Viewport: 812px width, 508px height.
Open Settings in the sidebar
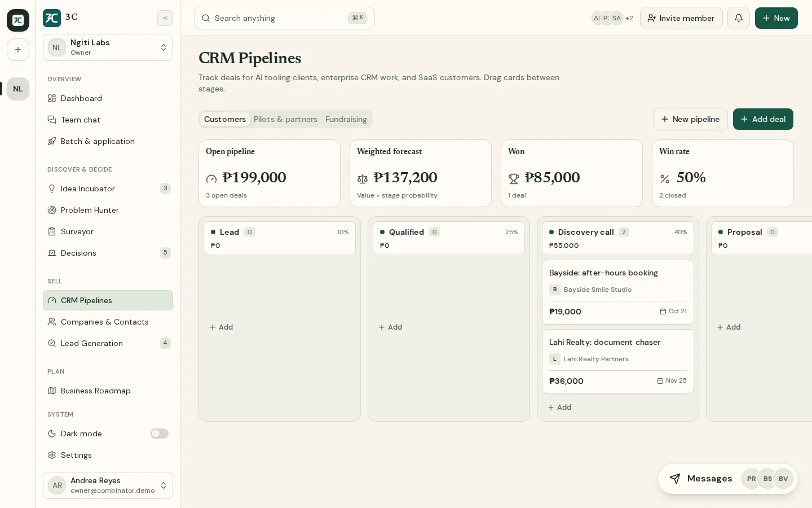pyautogui.click(x=108, y=455)
